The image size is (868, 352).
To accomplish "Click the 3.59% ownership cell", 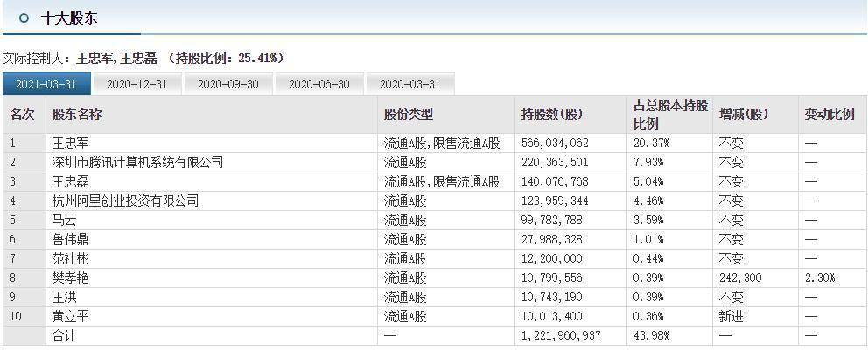I will tap(648, 220).
